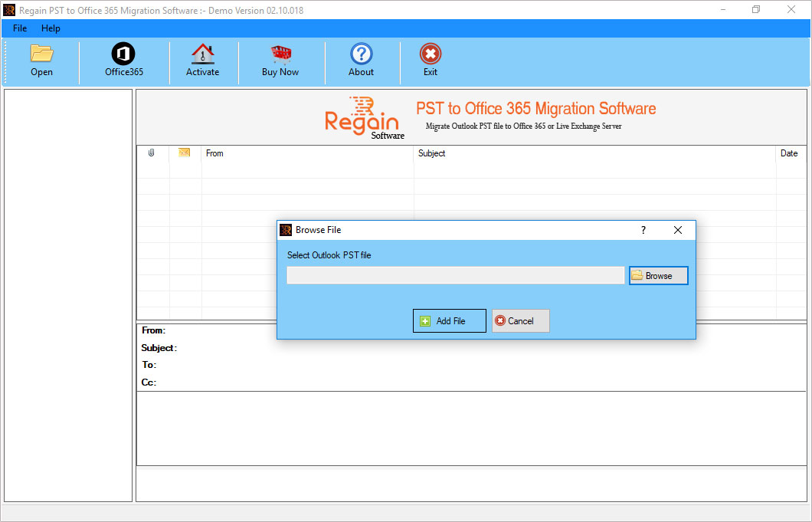This screenshot has height=522, width=812.
Task: Click the Subject column header
Action: pyautogui.click(x=431, y=153)
